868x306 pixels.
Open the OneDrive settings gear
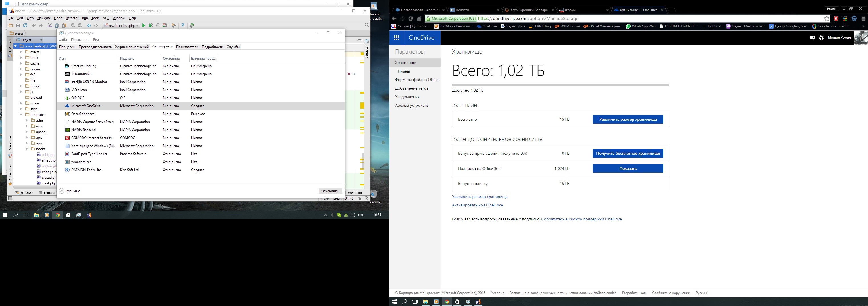coord(821,38)
